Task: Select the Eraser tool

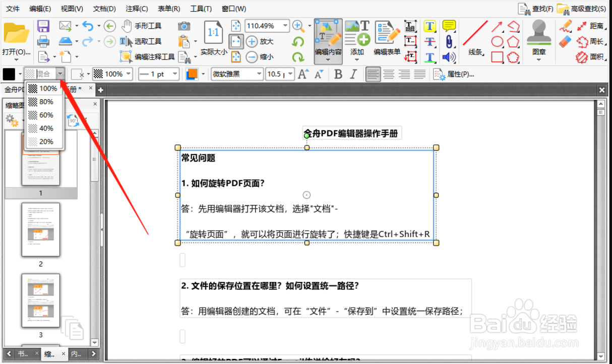Action: click(x=566, y=41)
